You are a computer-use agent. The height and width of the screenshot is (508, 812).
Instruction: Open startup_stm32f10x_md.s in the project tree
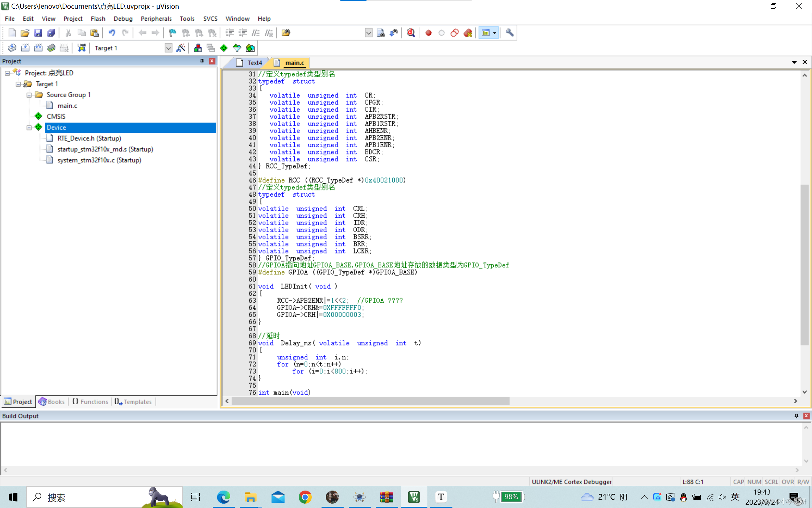(105, 149)
